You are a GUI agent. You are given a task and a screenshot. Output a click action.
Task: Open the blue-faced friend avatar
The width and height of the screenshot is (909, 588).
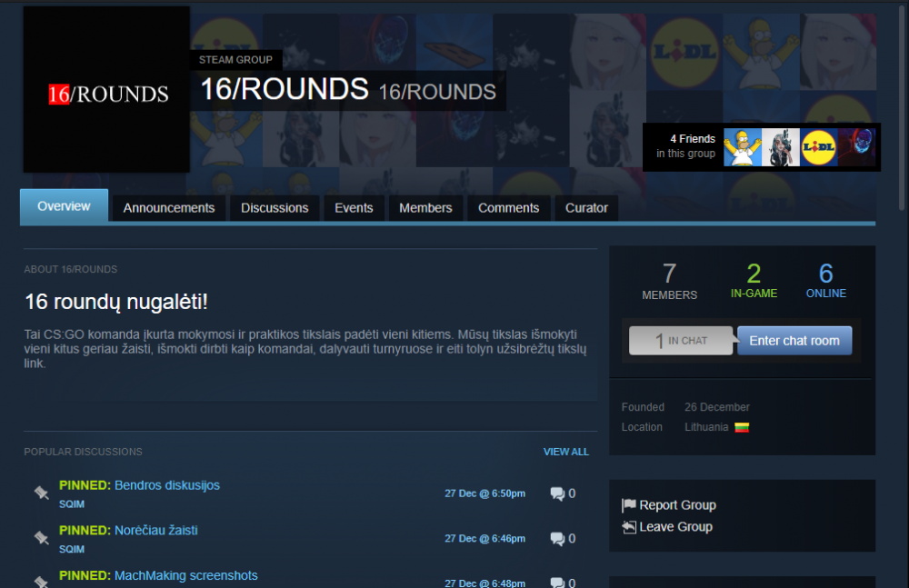point(856,147)
